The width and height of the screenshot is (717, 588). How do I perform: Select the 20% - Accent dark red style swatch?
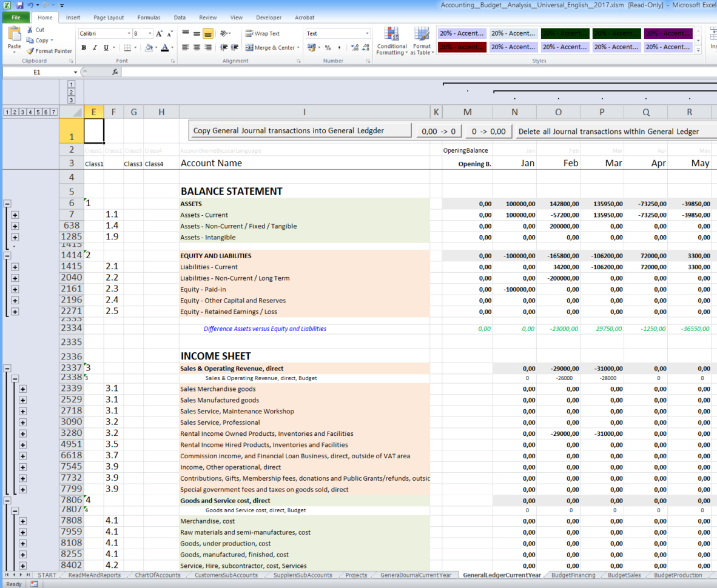[462, 47]
